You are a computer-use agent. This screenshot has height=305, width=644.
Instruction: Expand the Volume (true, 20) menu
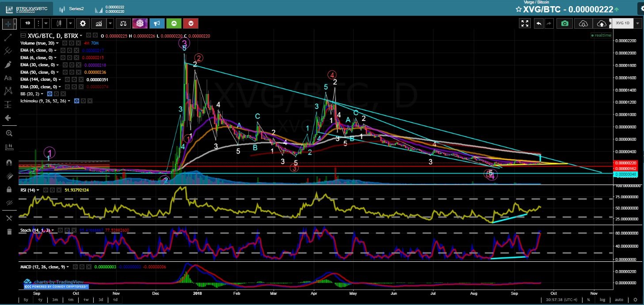[x=58, y=43]
